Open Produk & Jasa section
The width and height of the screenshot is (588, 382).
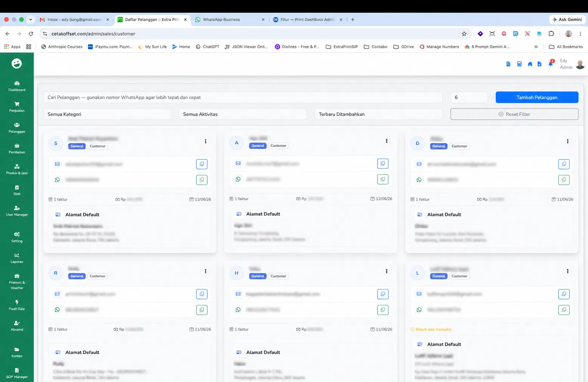click(17, 169)
